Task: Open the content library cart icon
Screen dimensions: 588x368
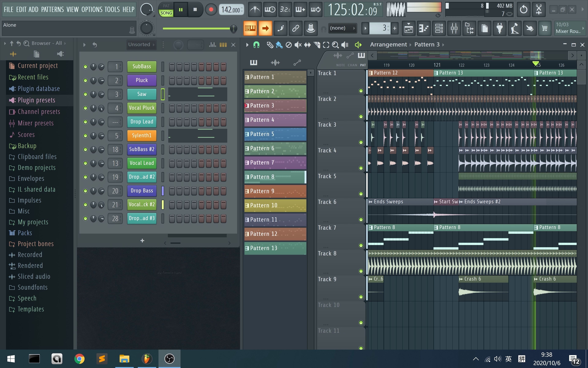Action: (545, 29)
